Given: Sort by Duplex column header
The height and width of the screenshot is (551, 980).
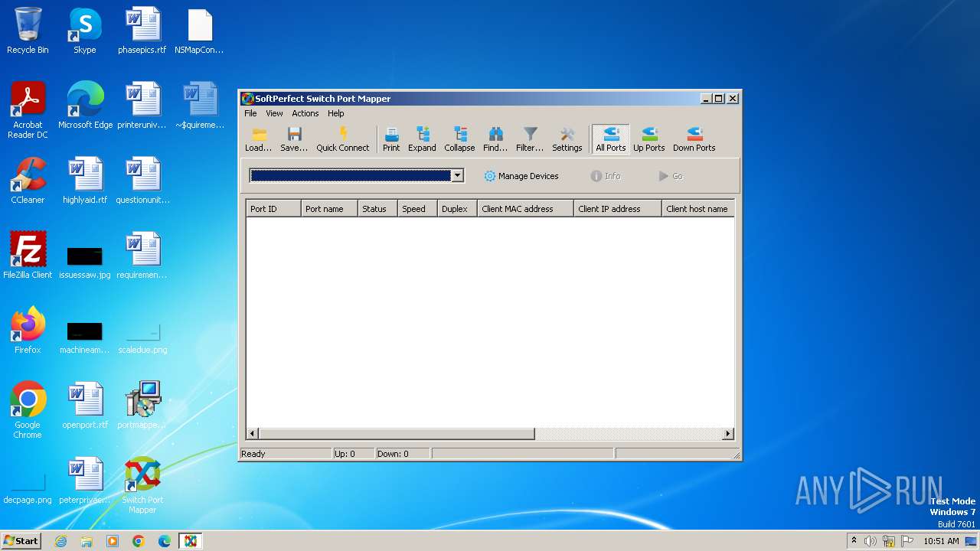Looking at the screenshot, I should [458, 209].
